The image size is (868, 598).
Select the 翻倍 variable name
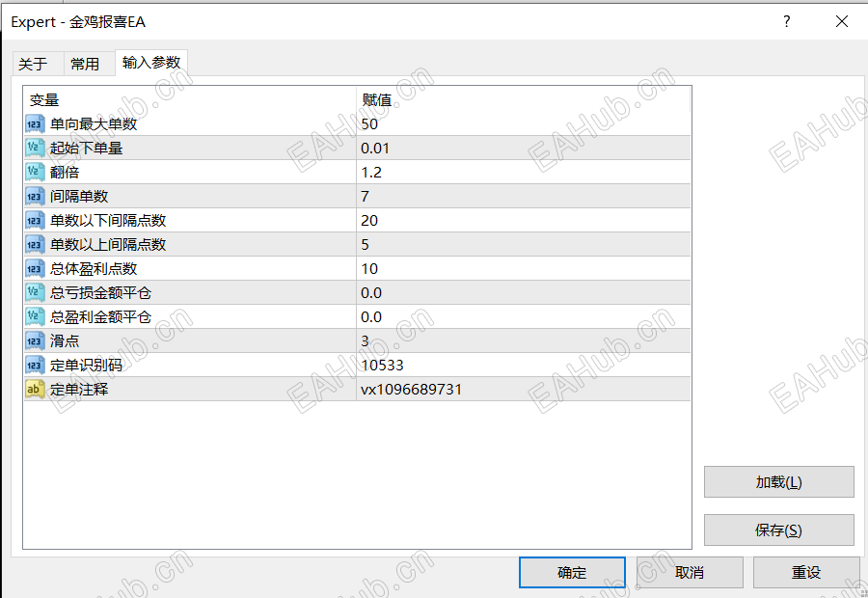(65, 173)
